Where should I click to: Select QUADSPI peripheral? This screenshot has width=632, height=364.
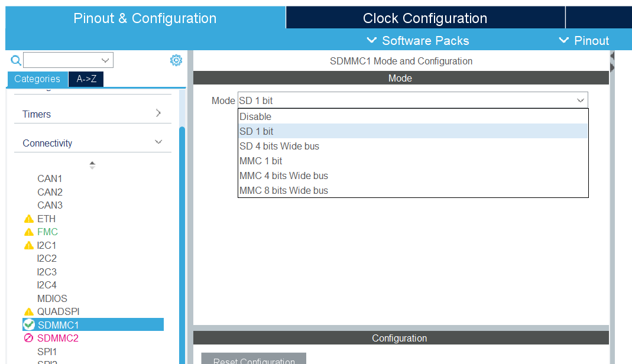click(58, 311)
